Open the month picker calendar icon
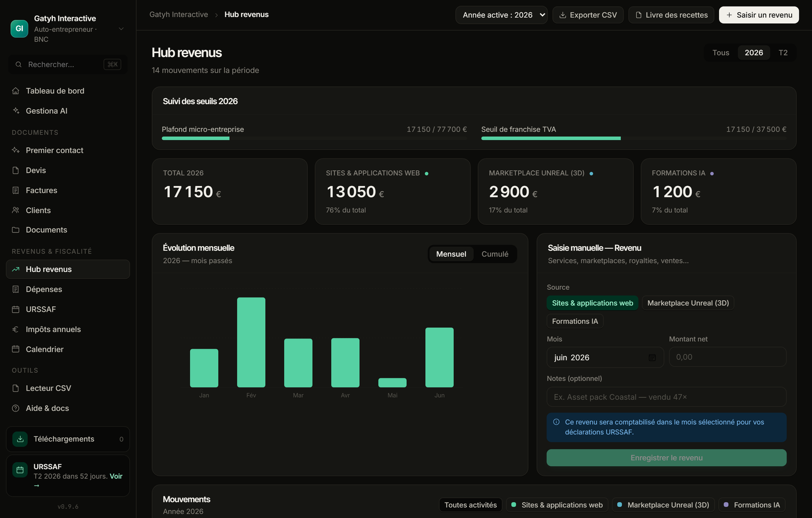The height and width of the screenshot is (518, 812). coord(652,358)
